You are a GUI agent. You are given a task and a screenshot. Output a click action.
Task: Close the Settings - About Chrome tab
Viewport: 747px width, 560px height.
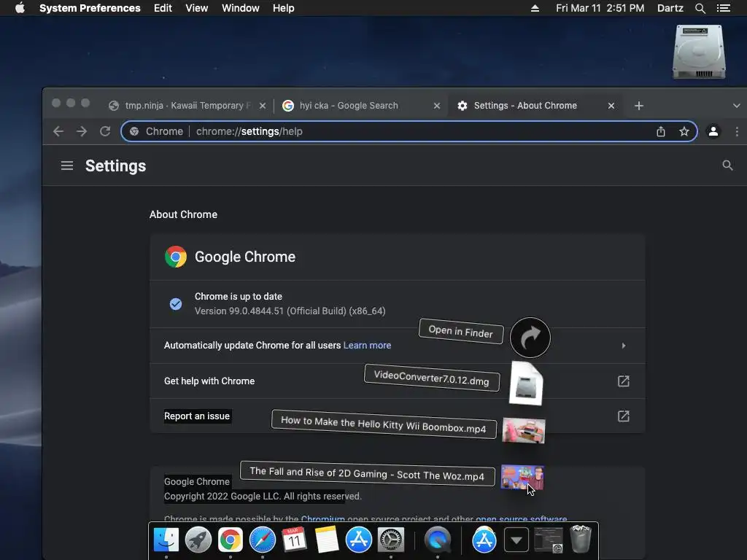611,106
